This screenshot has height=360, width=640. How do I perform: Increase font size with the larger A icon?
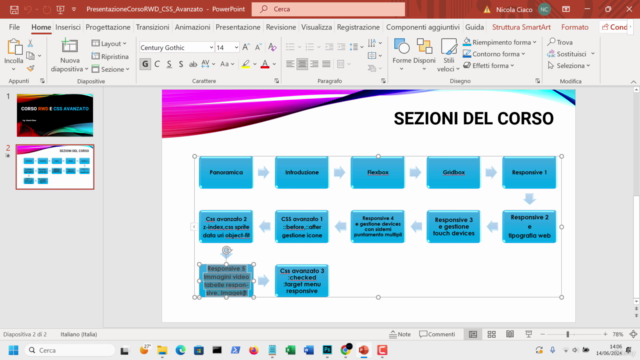point(246,47)
